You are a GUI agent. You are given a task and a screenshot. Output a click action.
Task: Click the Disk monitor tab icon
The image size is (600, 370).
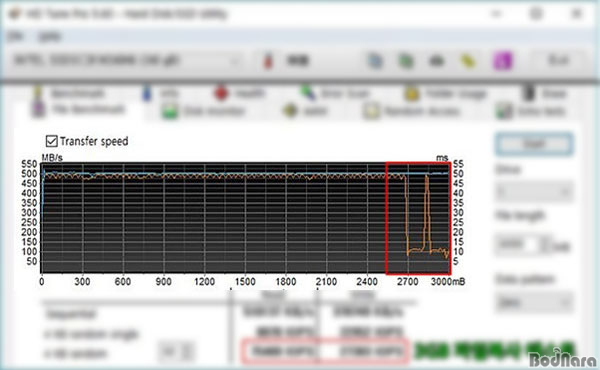pyautogui.click(x=170, y=111)
